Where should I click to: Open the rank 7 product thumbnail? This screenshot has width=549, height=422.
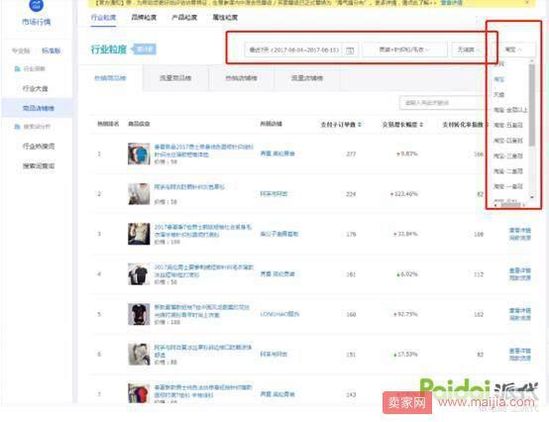point(139,393)
